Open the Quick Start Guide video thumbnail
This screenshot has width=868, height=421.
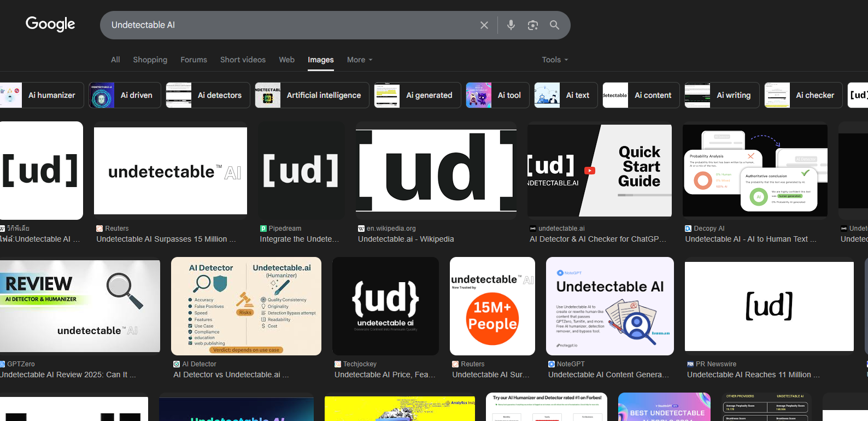tap(600, 171)
